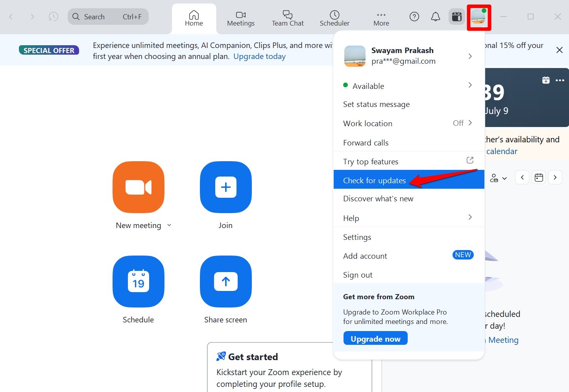The image size is (569, 392).
Task: Click the Search field
Action: (108, 17)
